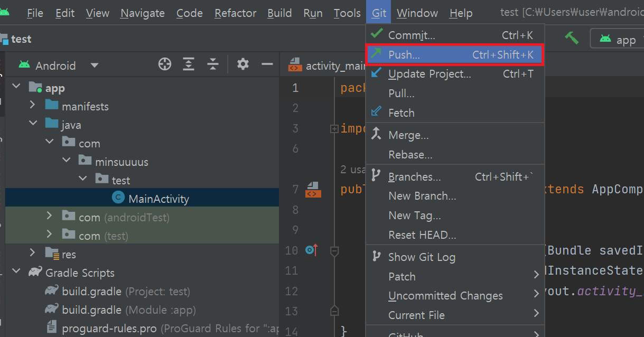Click the 2 usages hint text
This screenshot has height=337, width=644.
click(x=353, y=170)
